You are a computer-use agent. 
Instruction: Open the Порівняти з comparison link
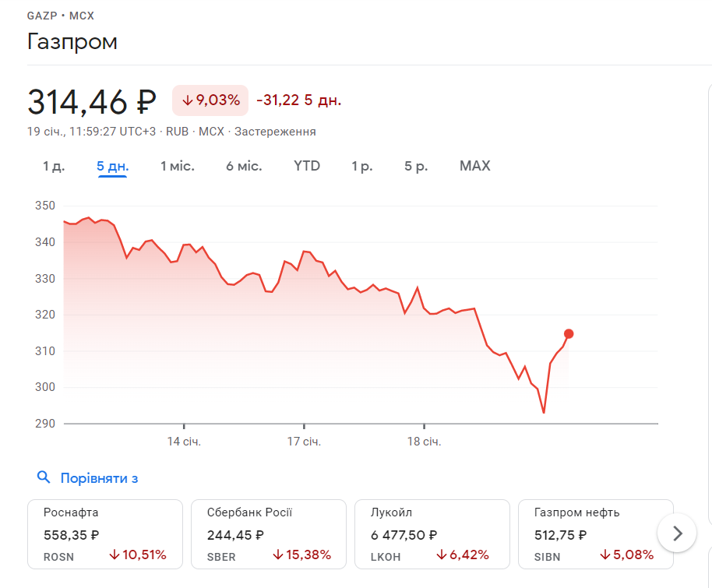(x=99, y=478)
